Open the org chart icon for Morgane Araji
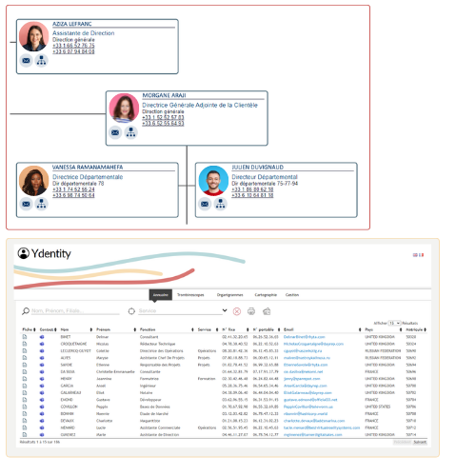Viewport: 476px width, 476px height. (x=130, y=132)
